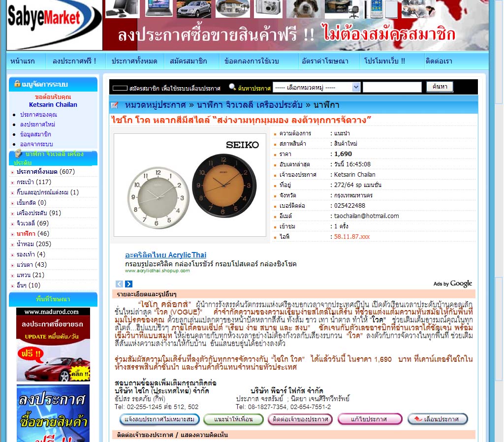Open อัตราค่าโฆษณา in the navigation bar
Viewport: 504px width, 442px height.
pyautogui.click(x=325, y=61)
